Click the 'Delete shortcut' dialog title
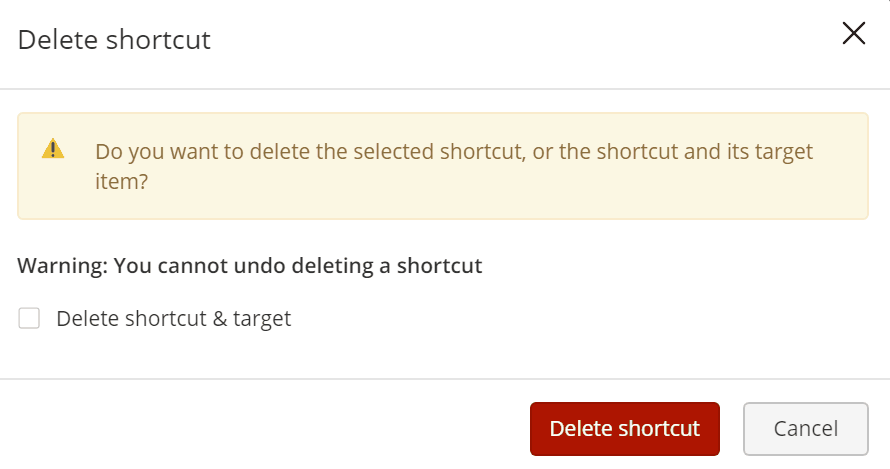 point(114,40)
